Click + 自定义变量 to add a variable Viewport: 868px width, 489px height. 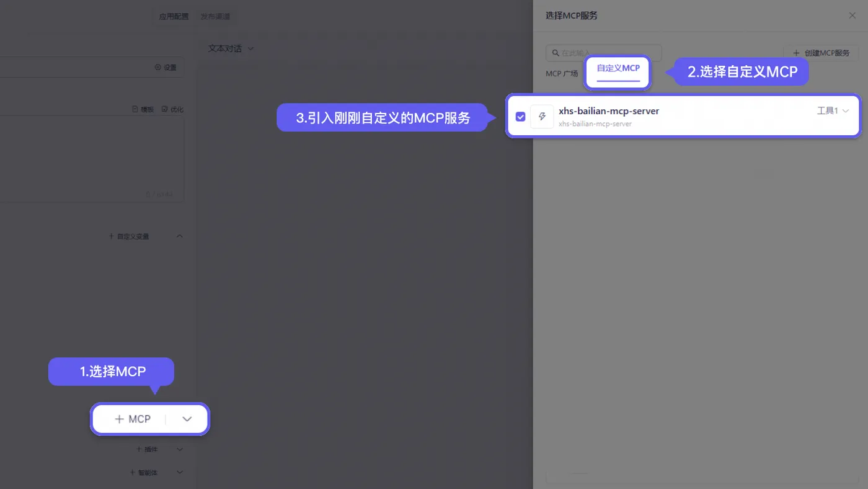point(129,236)
